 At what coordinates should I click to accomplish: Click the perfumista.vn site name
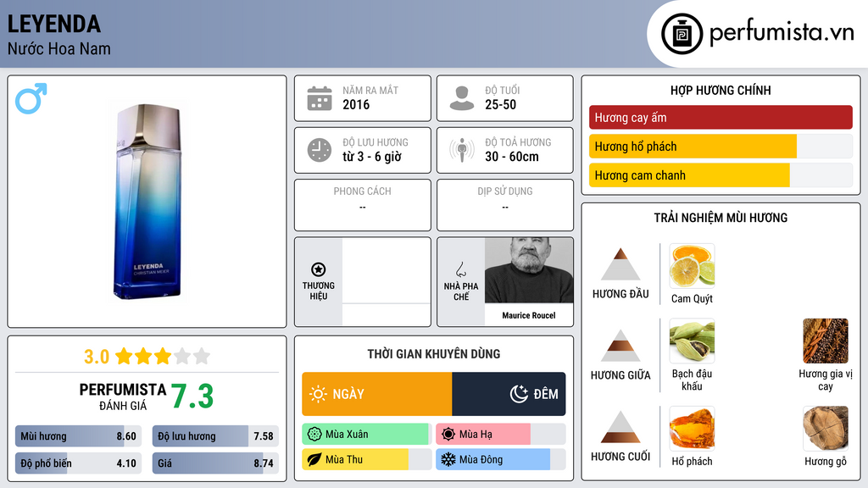tap(782, 32)
